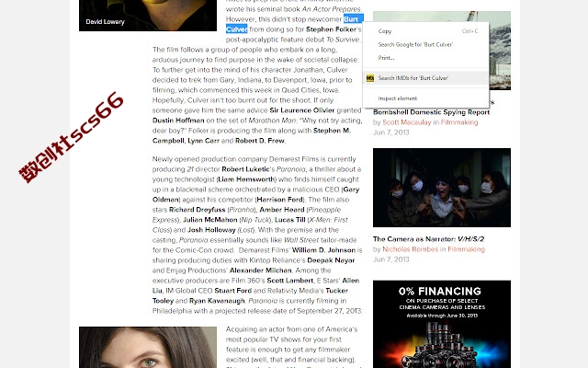Open Filmmaking link beside Nicholas Rombes
The height and width of the screenshot is (368, 588).
pos(466,249)
